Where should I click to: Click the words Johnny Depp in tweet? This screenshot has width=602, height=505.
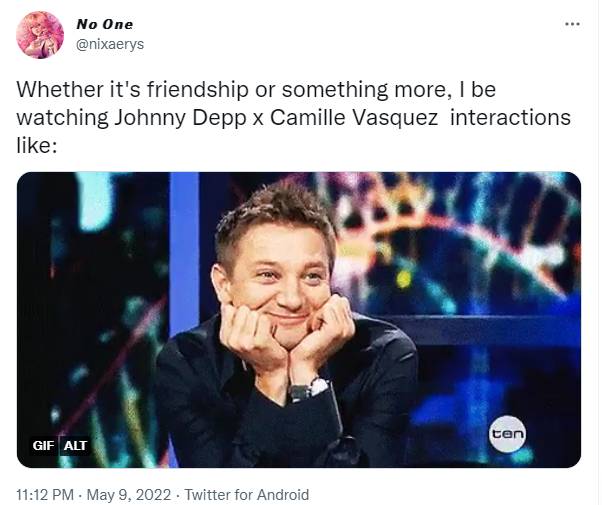[180, 118]
